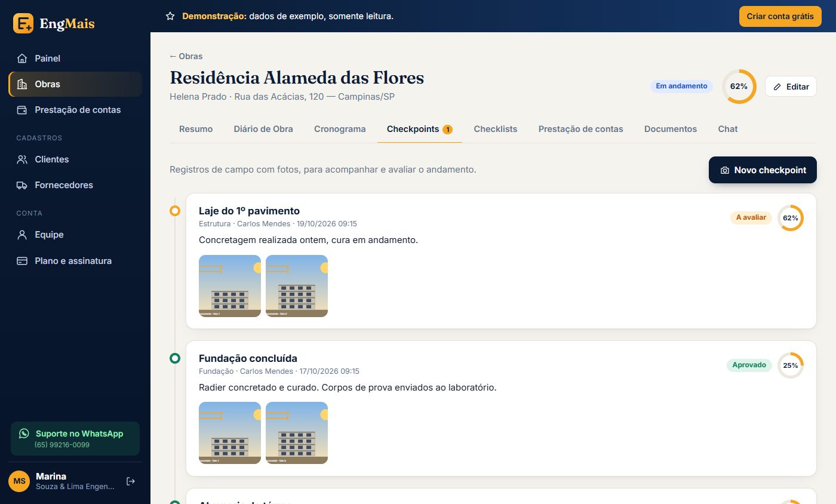Image resolution: width=836 pixels, height=504 pixels.
Task: Open Painel via its home icon
Action: [22, 59]
